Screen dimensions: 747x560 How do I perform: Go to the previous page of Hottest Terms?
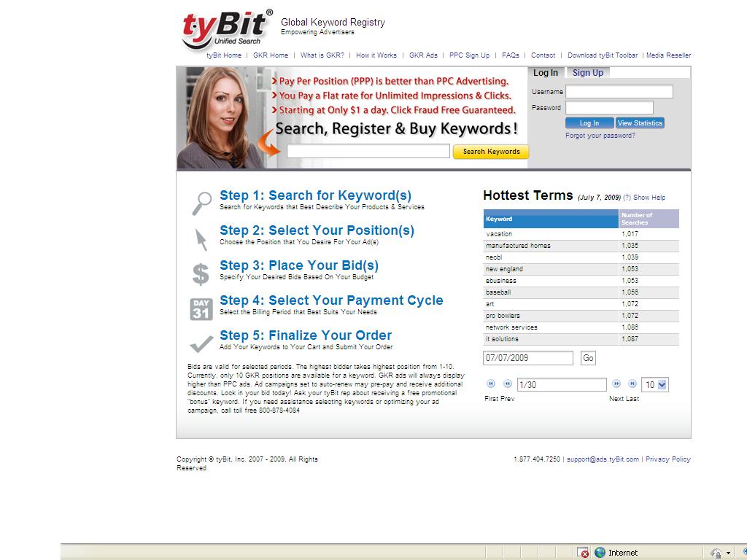pyautogui.click(x=508, y=384)
